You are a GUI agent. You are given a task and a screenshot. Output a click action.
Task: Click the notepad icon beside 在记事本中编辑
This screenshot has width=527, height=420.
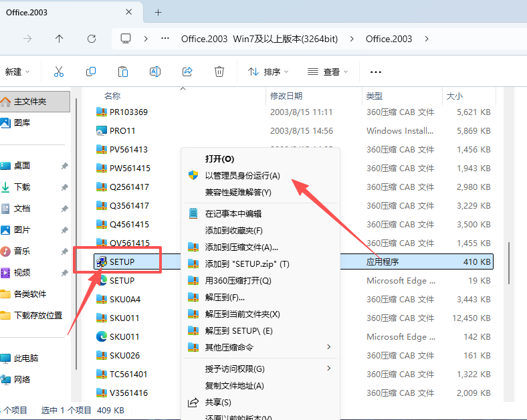point(193,213)
